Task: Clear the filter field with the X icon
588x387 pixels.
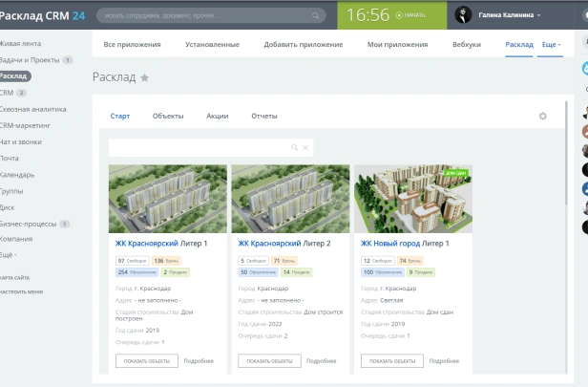Action: click(x=305, y=148)
